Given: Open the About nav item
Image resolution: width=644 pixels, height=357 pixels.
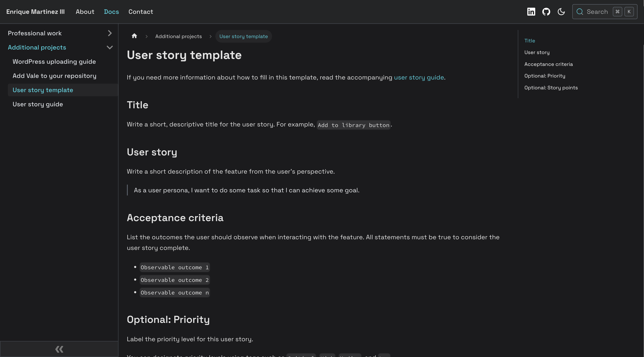Looking at the screenshot, I should click(x=85, y=12).
